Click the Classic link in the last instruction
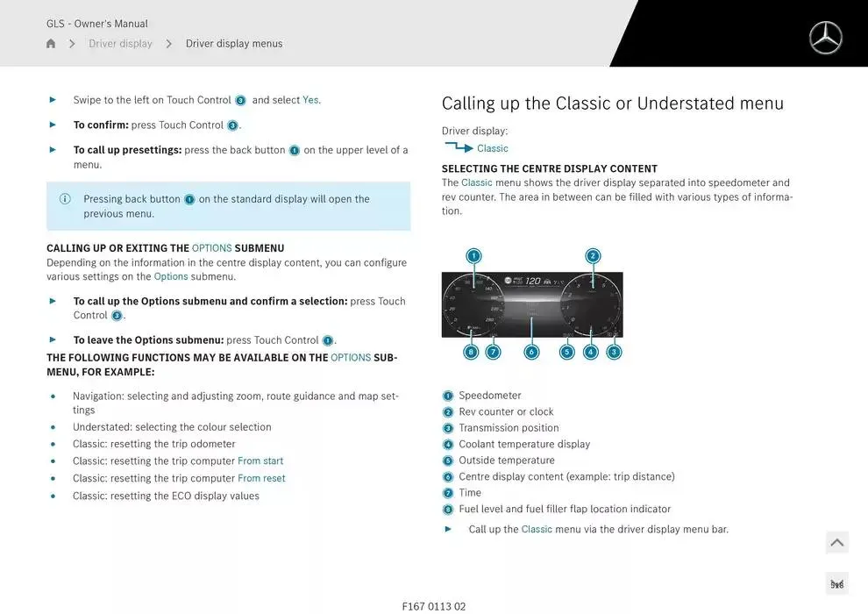 537,529
